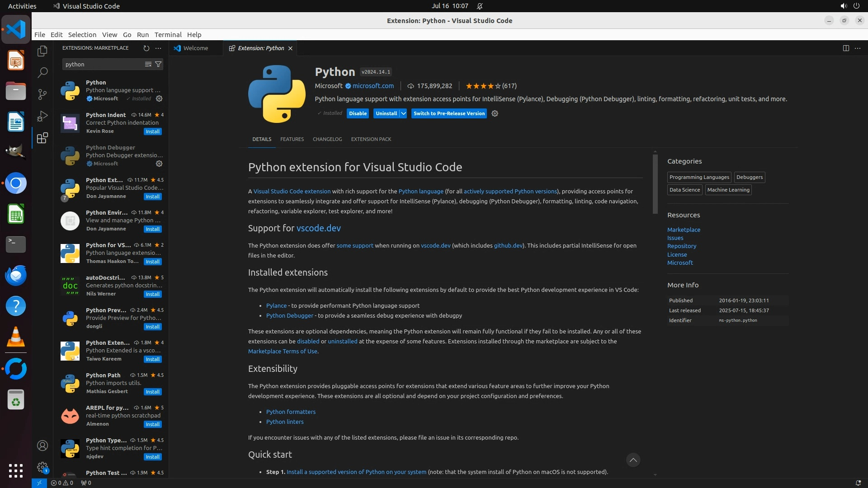Viewport: 868px width, 488px height.
Task: Switch to the CHANGELOG tab
Action: point(327,139)
